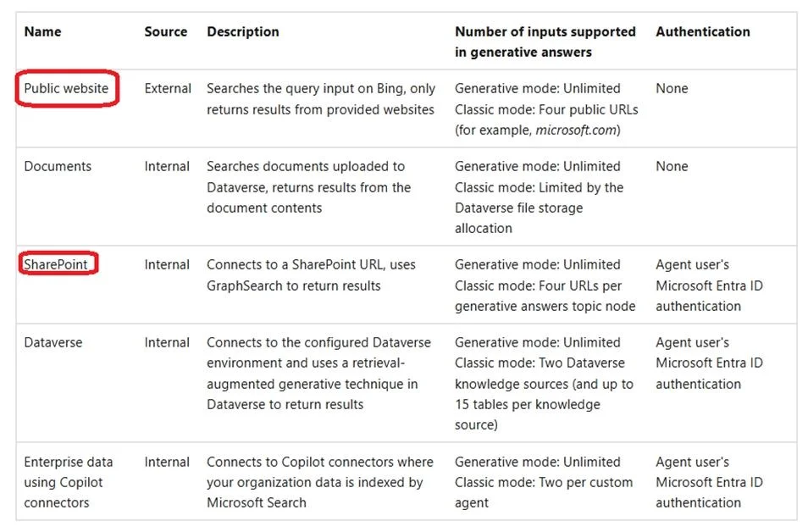The width and height of the screenshot is (808, 532).
Task: Select the Description column header
Action: 243,31
